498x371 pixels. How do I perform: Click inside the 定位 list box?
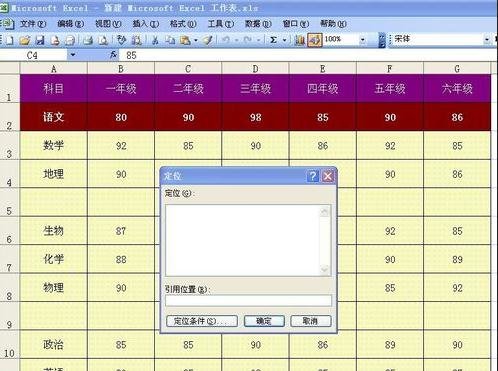point(242,240)
